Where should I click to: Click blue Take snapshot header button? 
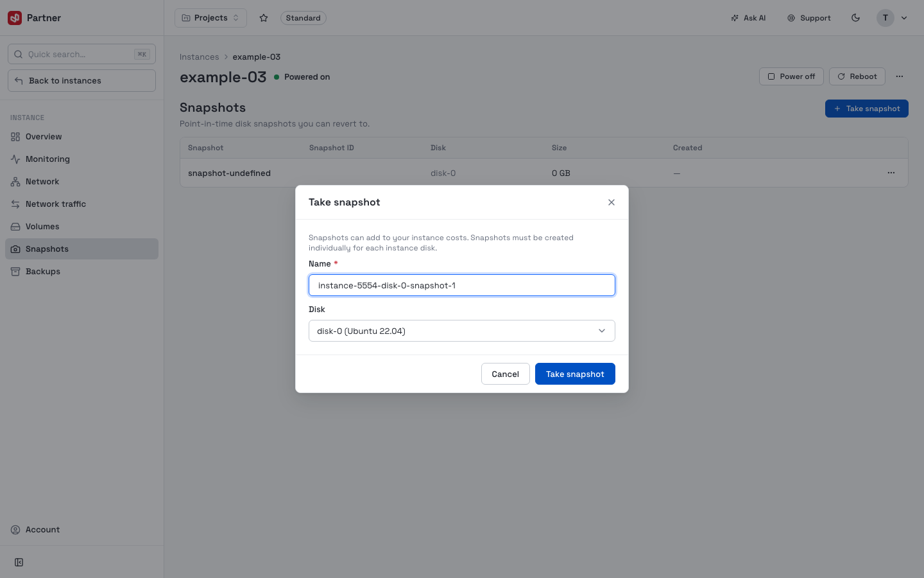[867, 109]
